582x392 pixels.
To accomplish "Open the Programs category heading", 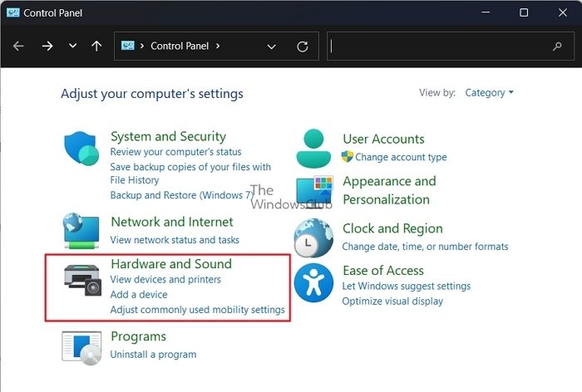I will click(x=139, y=336).
